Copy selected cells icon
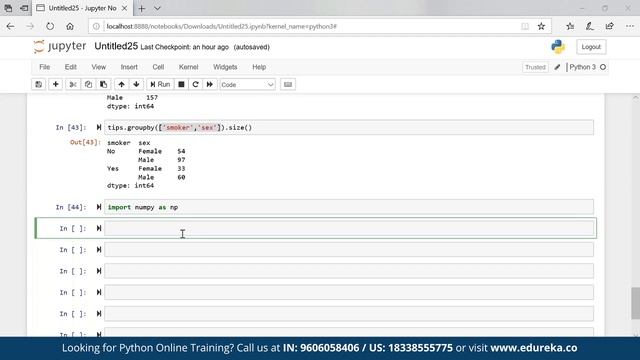The width and height of the screenshot is (640, 360). 88,84
